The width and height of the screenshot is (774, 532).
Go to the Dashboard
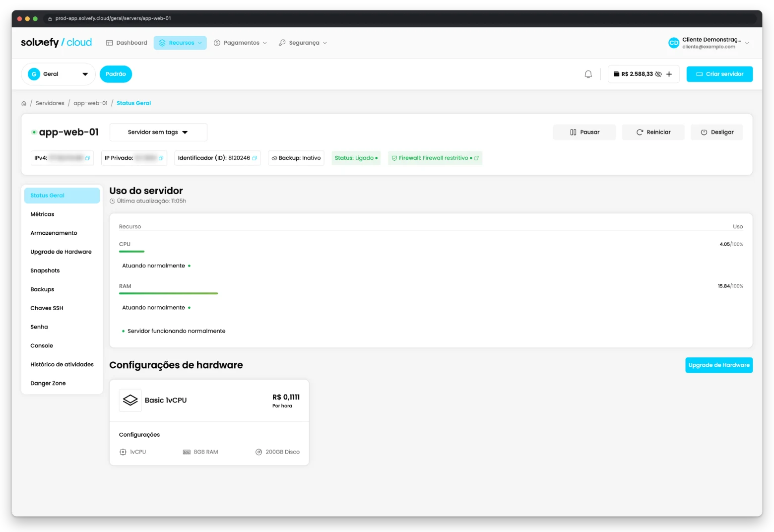click(127, 43)
